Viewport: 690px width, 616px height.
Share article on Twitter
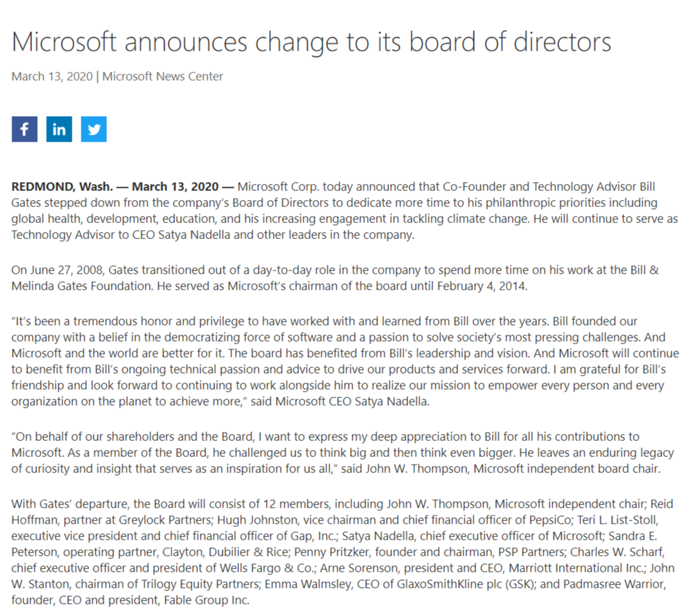point(94,129)
